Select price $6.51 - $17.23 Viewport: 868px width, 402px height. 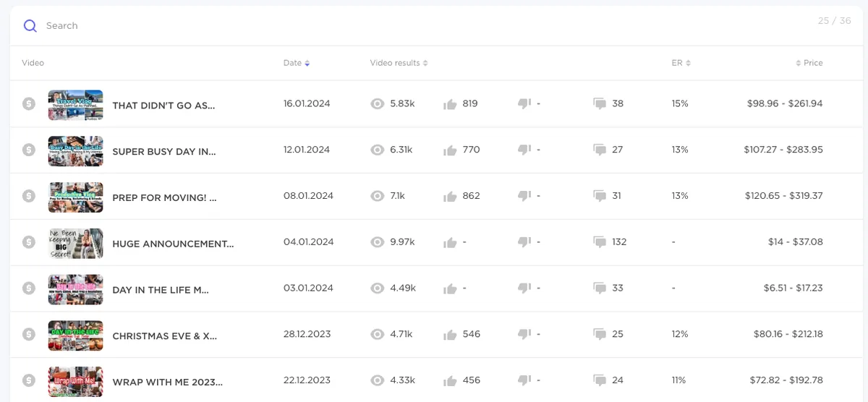pyautogui.click(x=793, y=288)
